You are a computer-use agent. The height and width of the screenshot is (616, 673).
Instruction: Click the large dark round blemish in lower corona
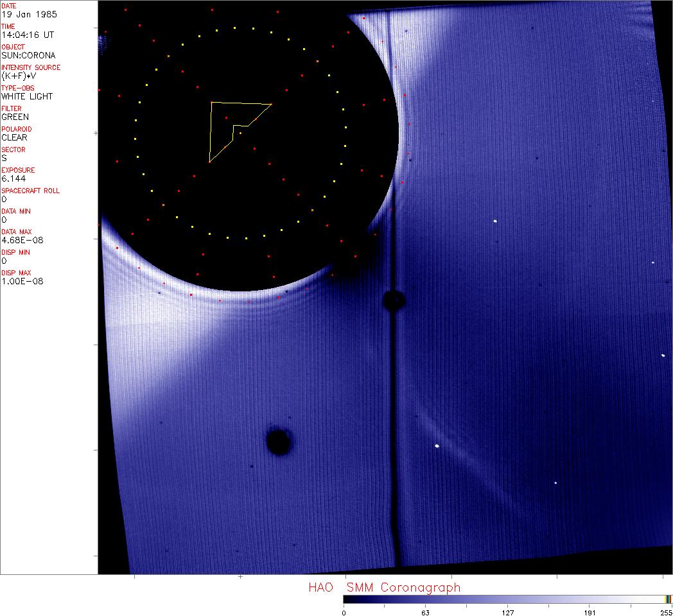pyautogui.click(x=278, y=441)
